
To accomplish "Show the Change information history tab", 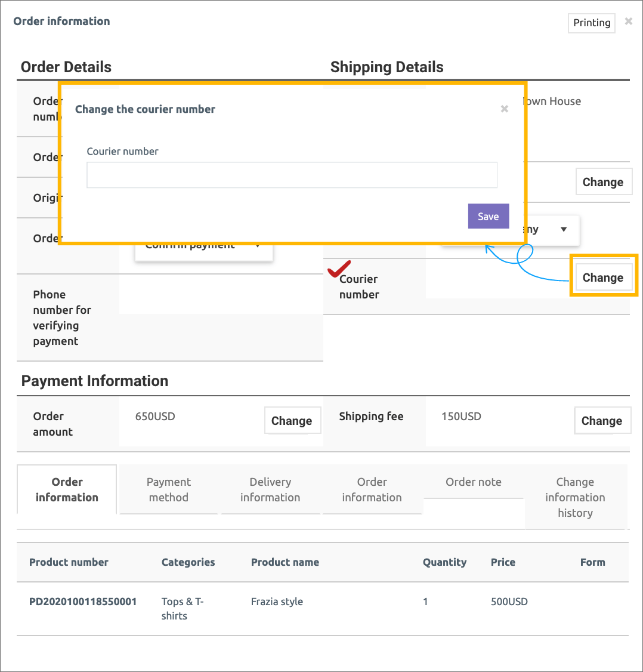I will click(x=575, y=497).
